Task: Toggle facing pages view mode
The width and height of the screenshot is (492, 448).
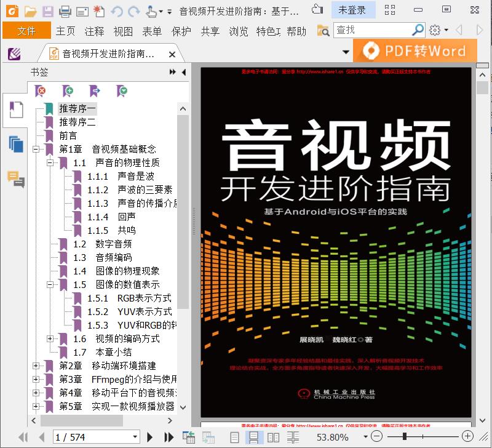Action: pos(273,438)
